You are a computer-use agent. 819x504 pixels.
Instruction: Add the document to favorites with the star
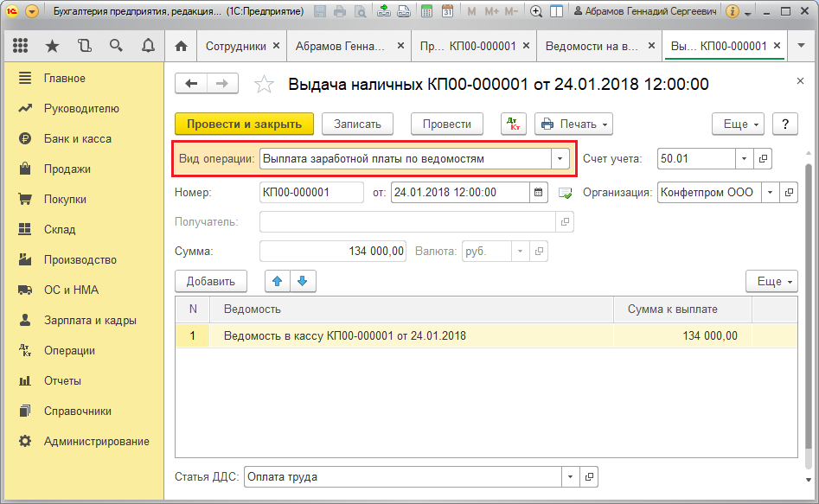[x=264, y=84]
